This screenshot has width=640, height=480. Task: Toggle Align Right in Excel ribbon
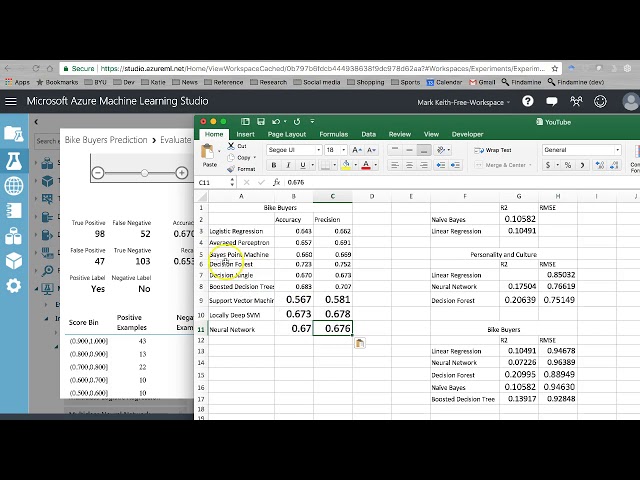(424, 165)
